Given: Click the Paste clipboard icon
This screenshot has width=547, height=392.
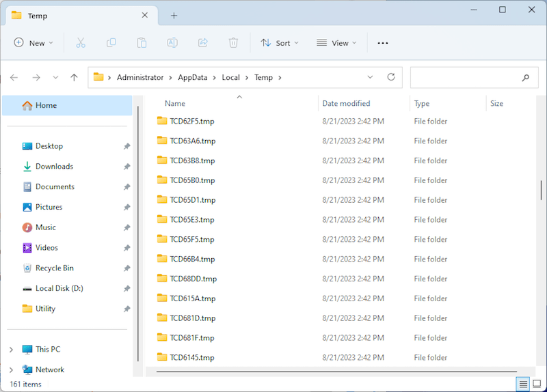Looking at the screenshot, I should click(142, 43).
